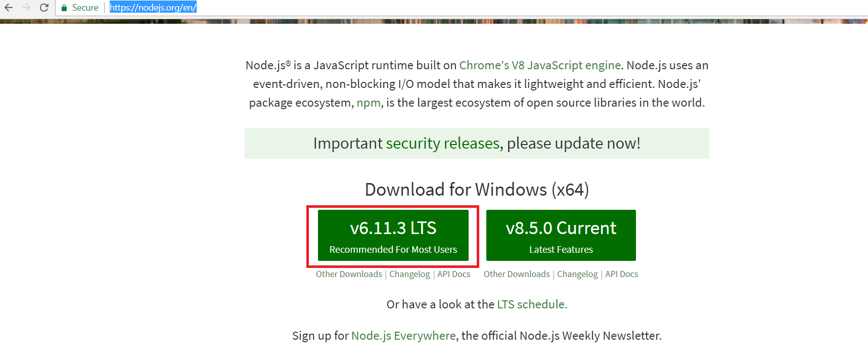This screenshot has width=868, height=364.
Task: Sign up via Node.js Everywhere link
Action: pos(403,336)
